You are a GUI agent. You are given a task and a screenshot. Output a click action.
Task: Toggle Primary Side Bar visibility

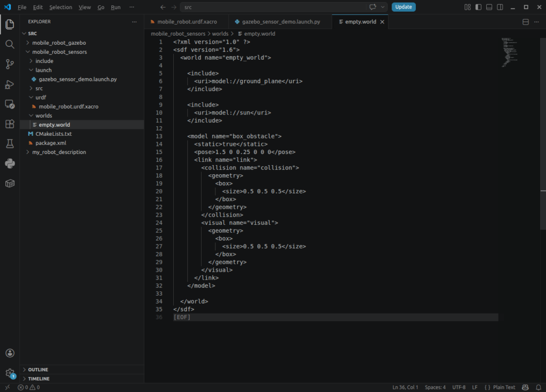pyautogui.click(x=478, y=7)
